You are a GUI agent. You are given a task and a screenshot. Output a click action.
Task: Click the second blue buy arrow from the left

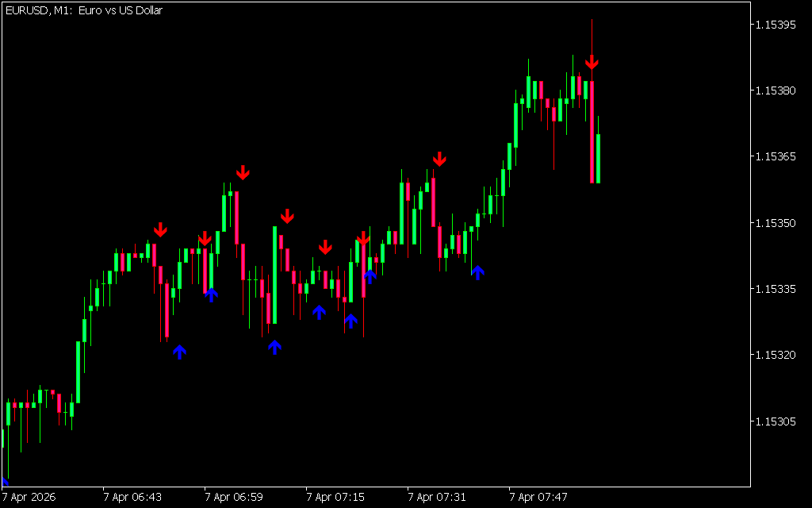[211, 294]
